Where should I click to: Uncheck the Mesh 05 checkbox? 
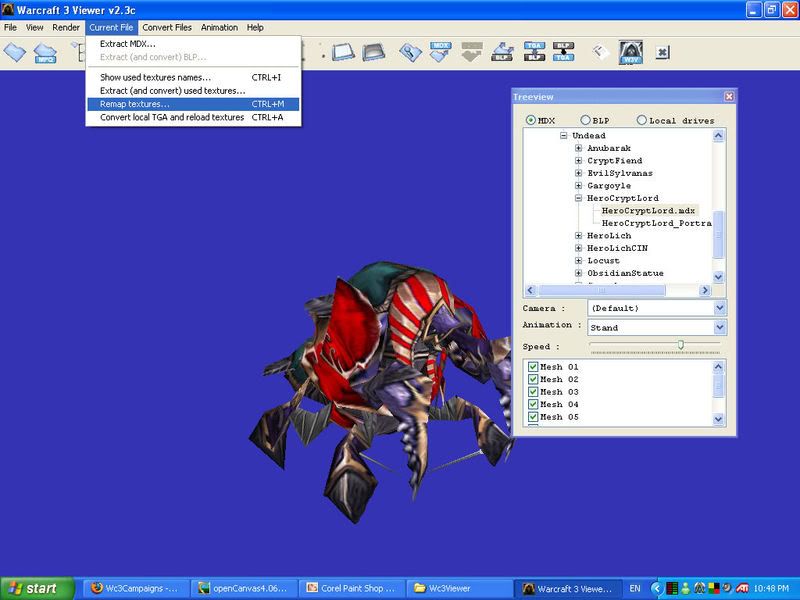pyautogui.click(x=533, y=417)
